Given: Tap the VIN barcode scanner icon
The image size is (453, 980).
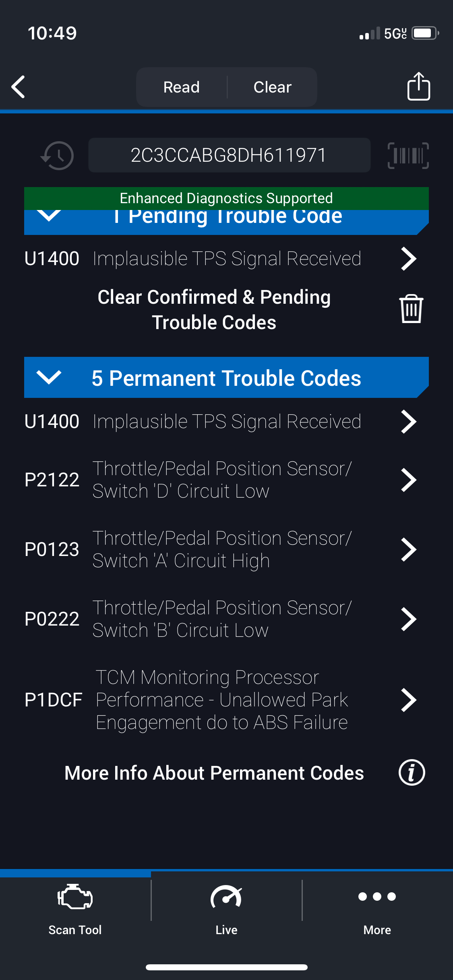Looking at the screenshot, I should coord(408,155).
